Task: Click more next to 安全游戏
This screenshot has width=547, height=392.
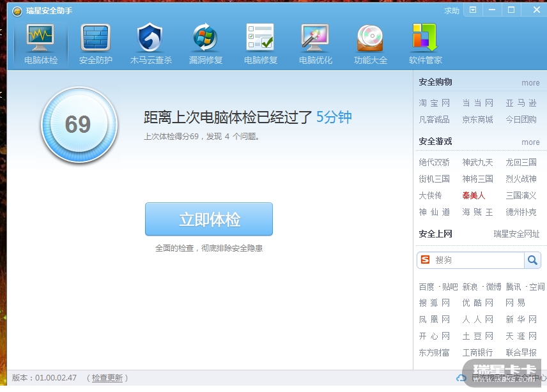Action: (530, 142)
